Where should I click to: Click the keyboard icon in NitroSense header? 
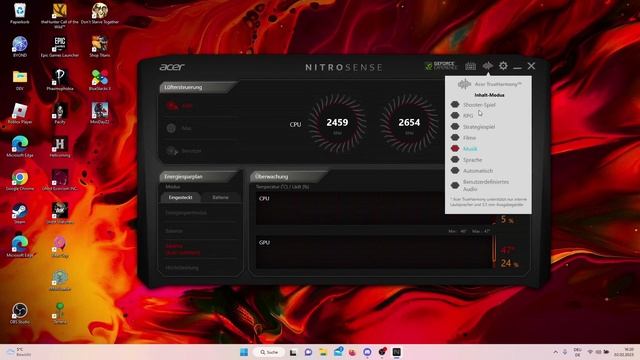[x=470, y=66]
